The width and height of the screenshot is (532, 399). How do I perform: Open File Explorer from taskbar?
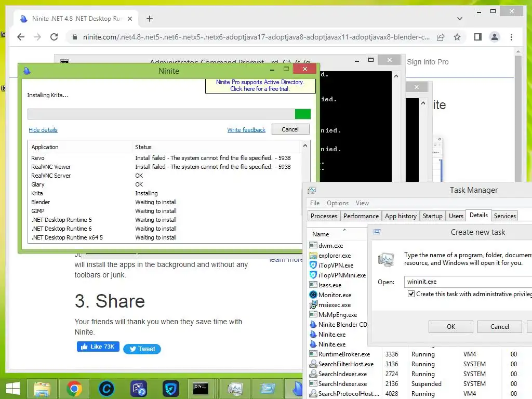point(42,389)
